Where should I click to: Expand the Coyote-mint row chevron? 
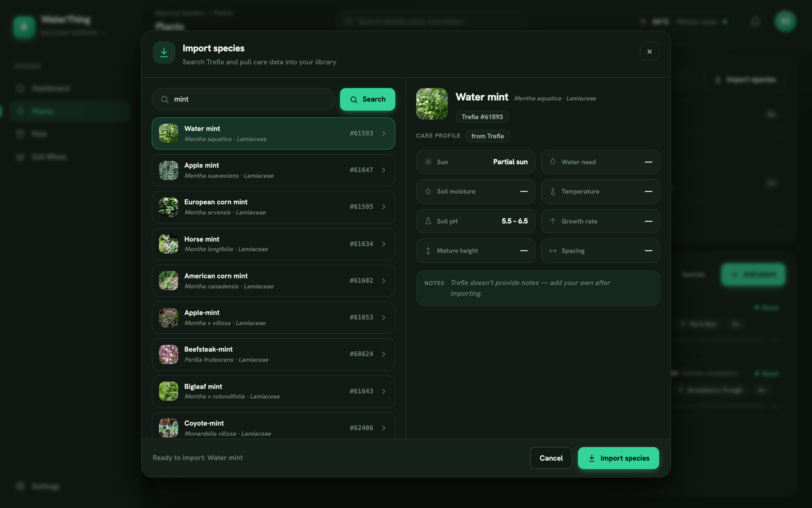click(x=384, y=428)
